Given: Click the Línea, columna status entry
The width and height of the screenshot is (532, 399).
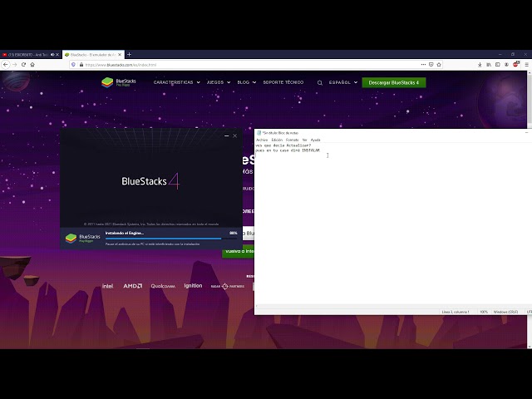Looking at the screenshot, I should click(456, 312).
